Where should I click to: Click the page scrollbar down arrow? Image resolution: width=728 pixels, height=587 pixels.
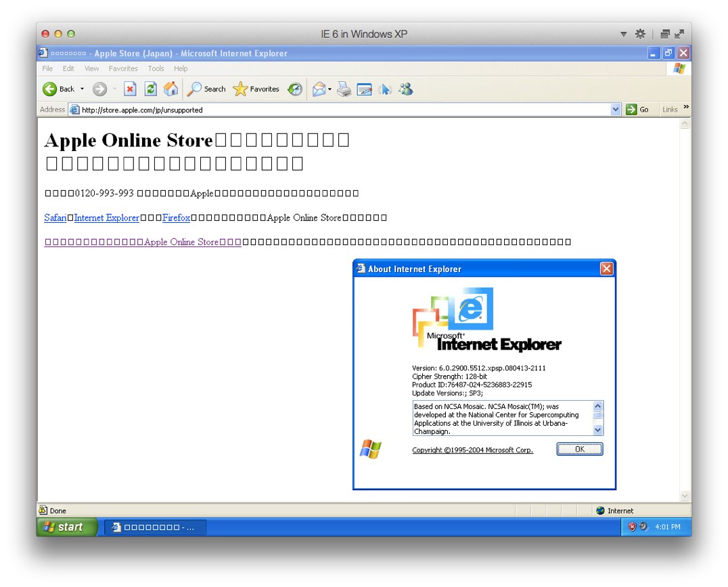tap(685, 496)
